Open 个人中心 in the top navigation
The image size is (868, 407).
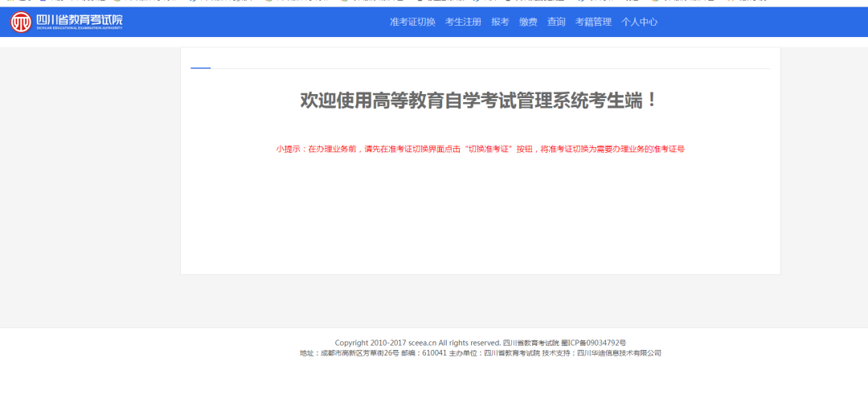(x=639, y=22)
